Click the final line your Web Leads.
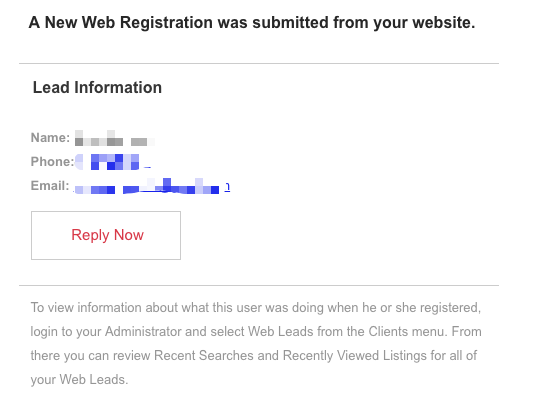 (x=79, y=379)
